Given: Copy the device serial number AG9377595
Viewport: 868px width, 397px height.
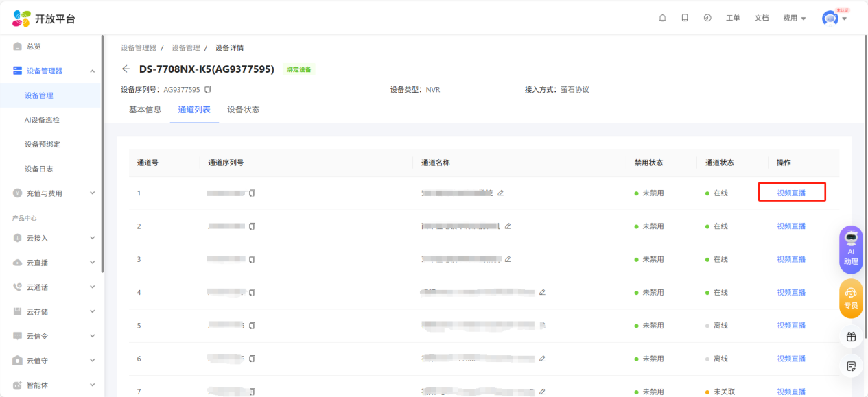Looking at the screenshot, I should coord(208,89).
